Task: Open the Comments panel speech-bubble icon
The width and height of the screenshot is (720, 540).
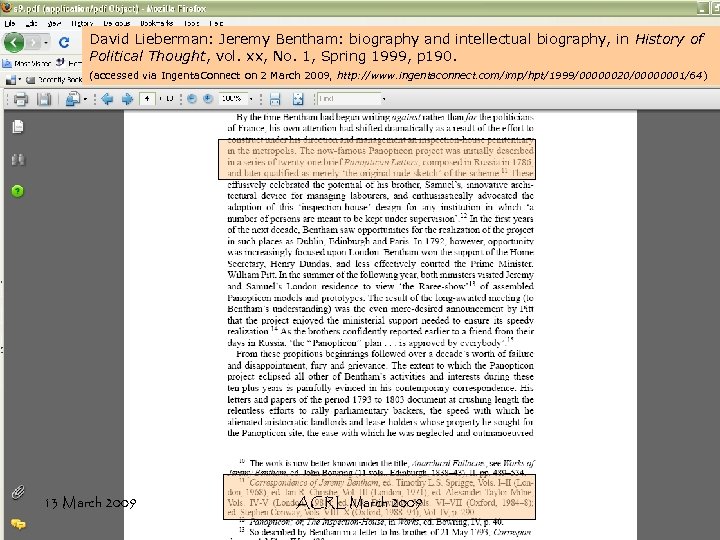Action: [18, 523]
